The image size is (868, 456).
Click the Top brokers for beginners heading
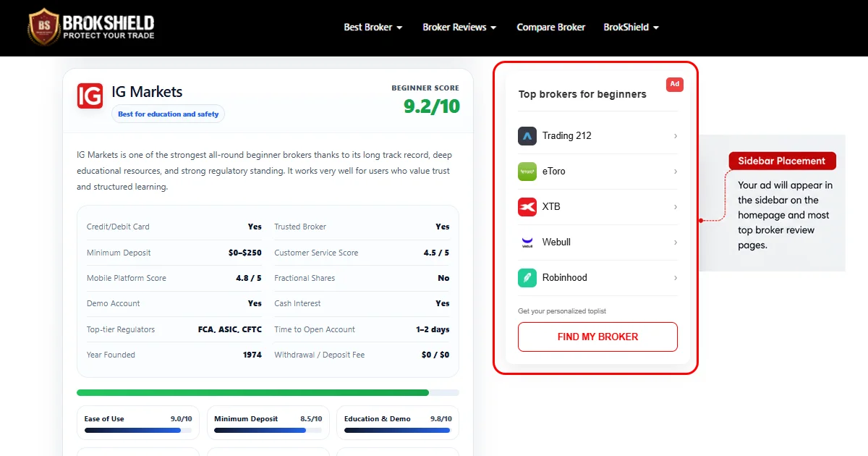[582, 94]
